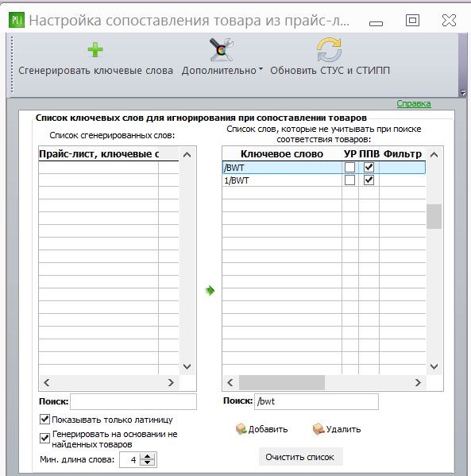Click the right list scroll left arrow
471x476 pixels.
pos(230,382)
